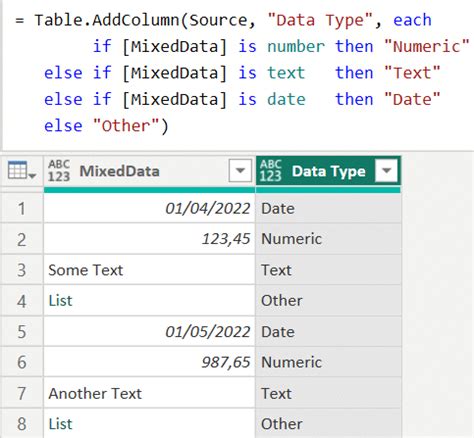
Task: Select row number 5
Action: 22,332
